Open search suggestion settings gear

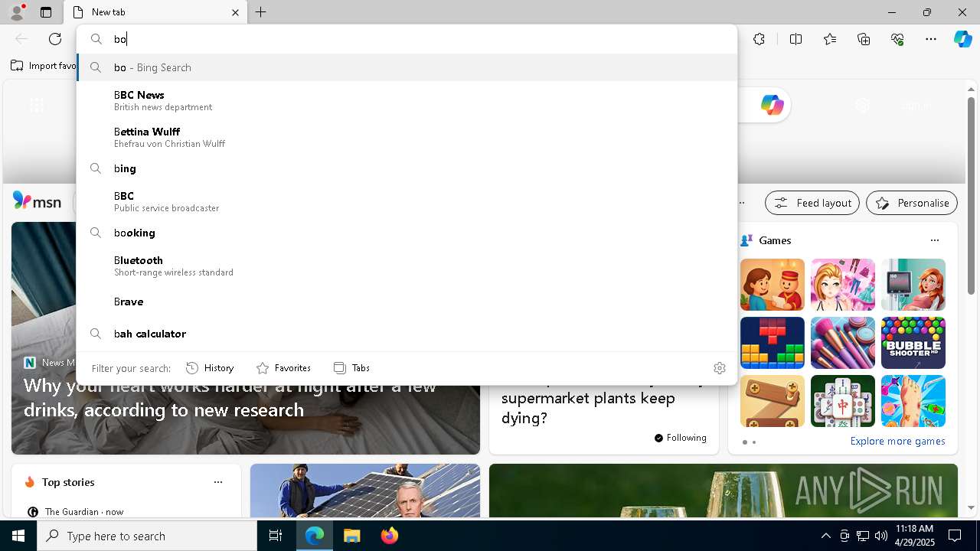click(x=719, y=368)
